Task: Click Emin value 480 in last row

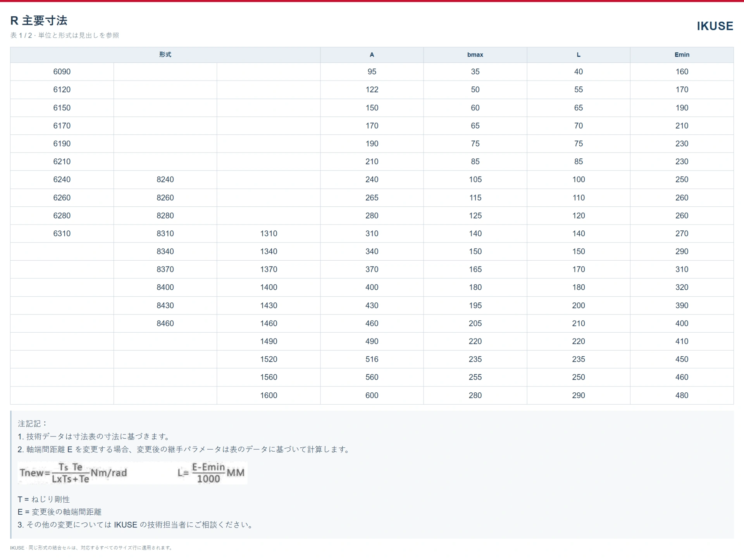Action: [682, 395]
